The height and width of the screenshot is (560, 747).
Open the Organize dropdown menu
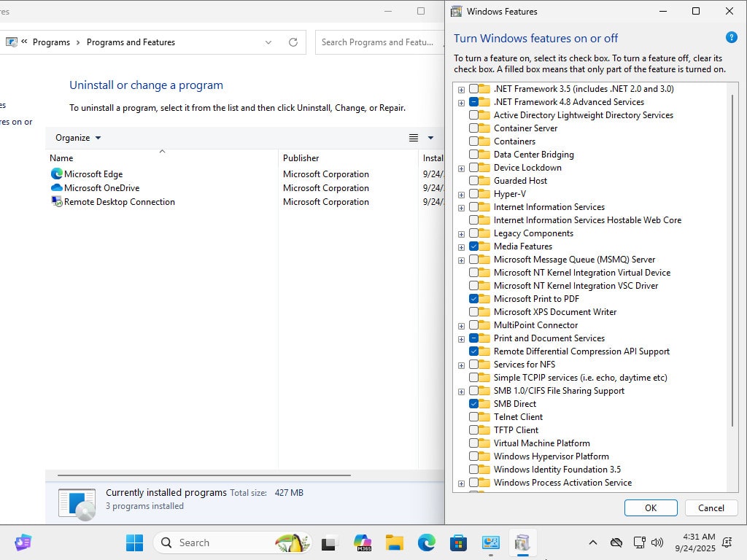pos(78,138)
